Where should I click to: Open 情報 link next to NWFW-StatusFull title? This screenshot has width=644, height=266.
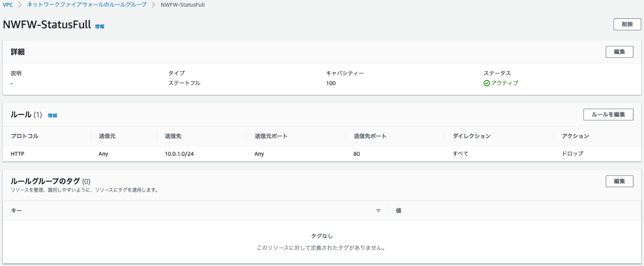[100, 26]
